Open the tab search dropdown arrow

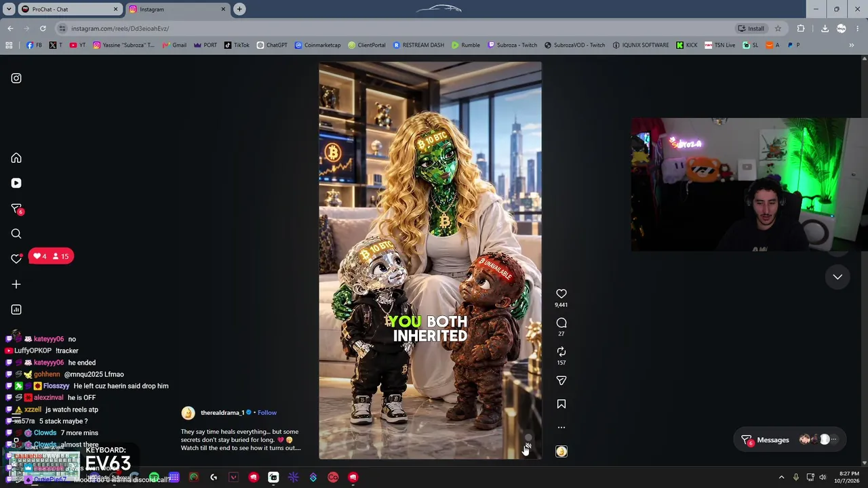[x=8, y=9]
